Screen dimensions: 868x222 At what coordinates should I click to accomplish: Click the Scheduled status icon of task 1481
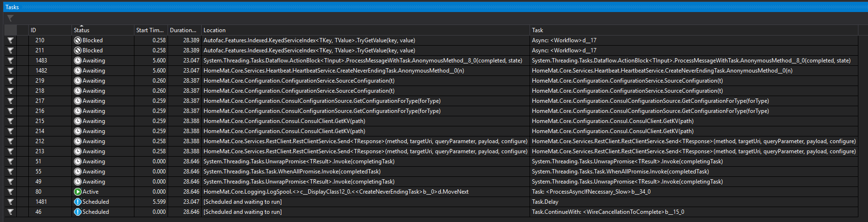click(x=77, y=202)
